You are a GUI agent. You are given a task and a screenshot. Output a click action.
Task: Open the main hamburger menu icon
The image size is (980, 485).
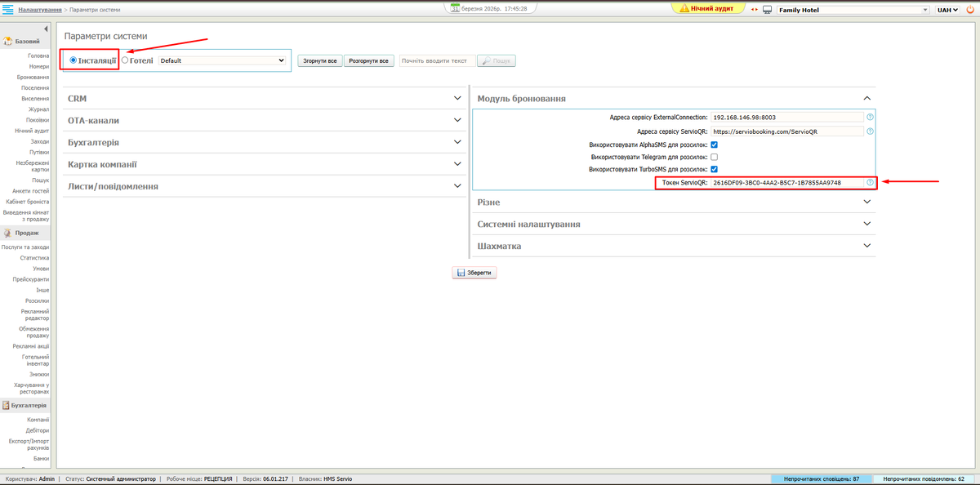pos(8,9)
